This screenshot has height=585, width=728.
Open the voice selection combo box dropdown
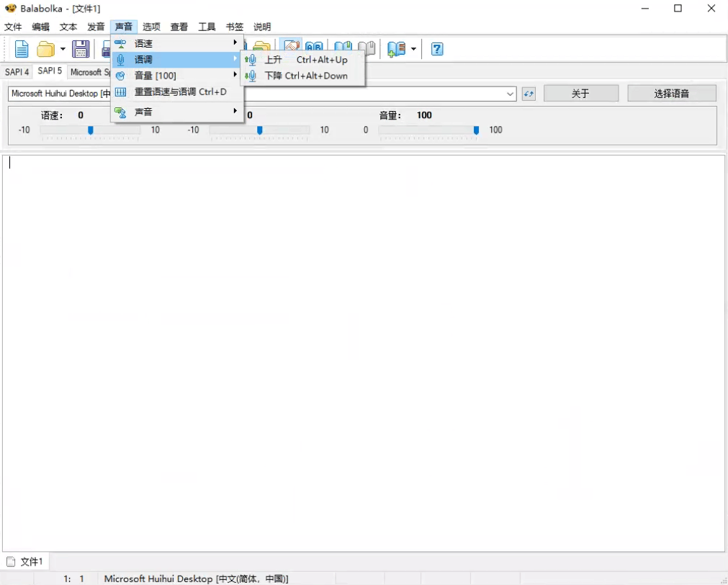point(511,94)
